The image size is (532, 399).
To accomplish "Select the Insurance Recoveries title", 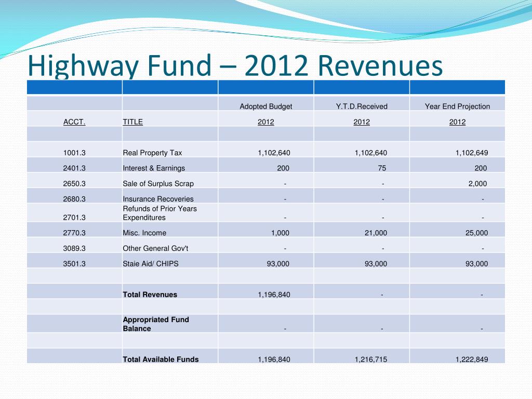I will 158,199.
